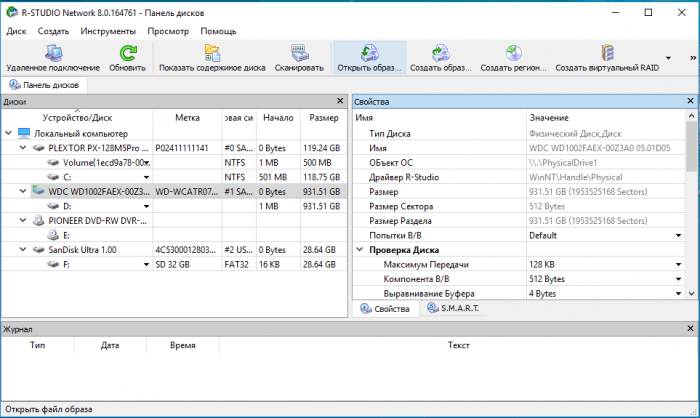Click Создать регион toolbar icon
Image resolution: width=700 pixels, height=418 pixels.
pos(512,53)
